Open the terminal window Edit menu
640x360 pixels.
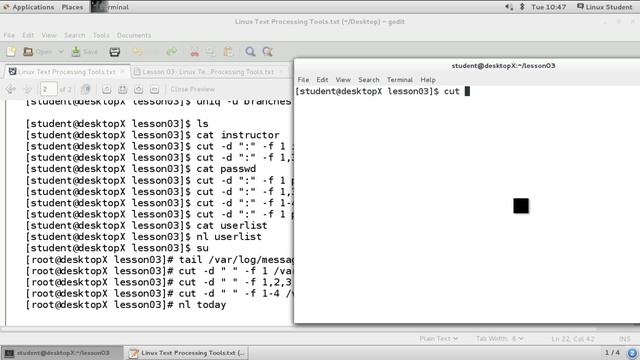click(322, 80)
